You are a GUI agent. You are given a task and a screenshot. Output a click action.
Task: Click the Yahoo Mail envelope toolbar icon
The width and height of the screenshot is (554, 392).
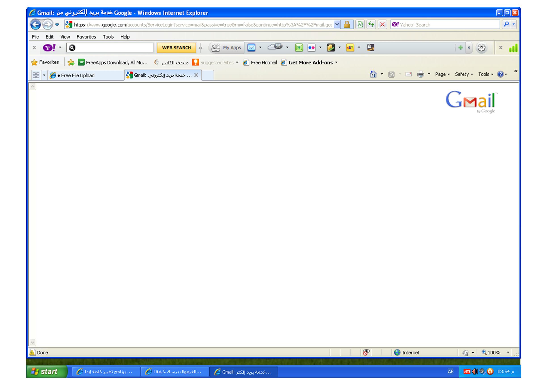point(251,48)
